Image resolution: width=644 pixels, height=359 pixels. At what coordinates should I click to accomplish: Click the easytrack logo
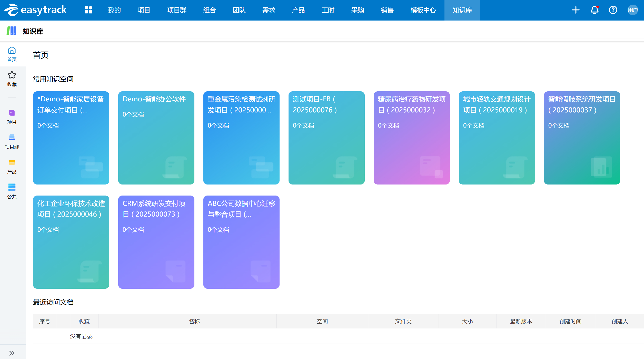point(35,10)
